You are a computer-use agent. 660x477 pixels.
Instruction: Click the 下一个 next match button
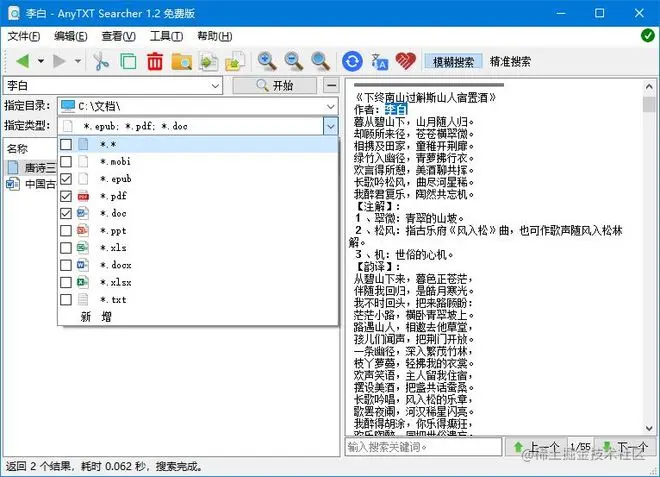coord(625,447)
